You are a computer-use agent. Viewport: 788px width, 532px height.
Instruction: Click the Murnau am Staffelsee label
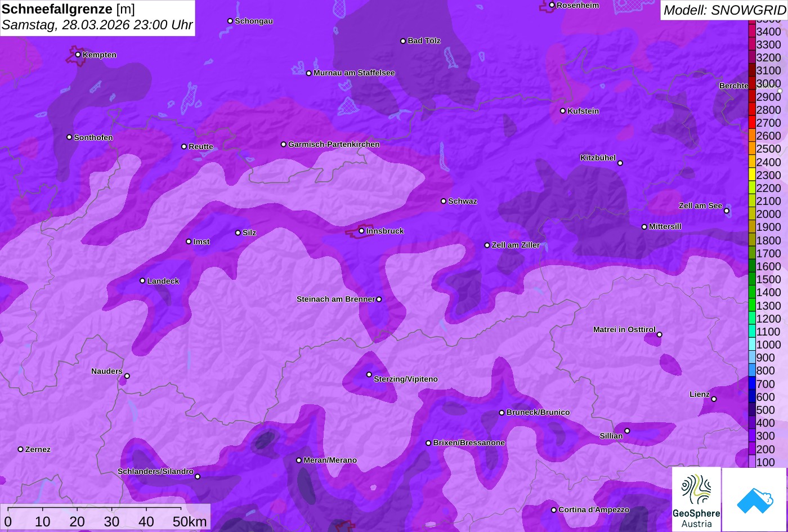[354, 73]
